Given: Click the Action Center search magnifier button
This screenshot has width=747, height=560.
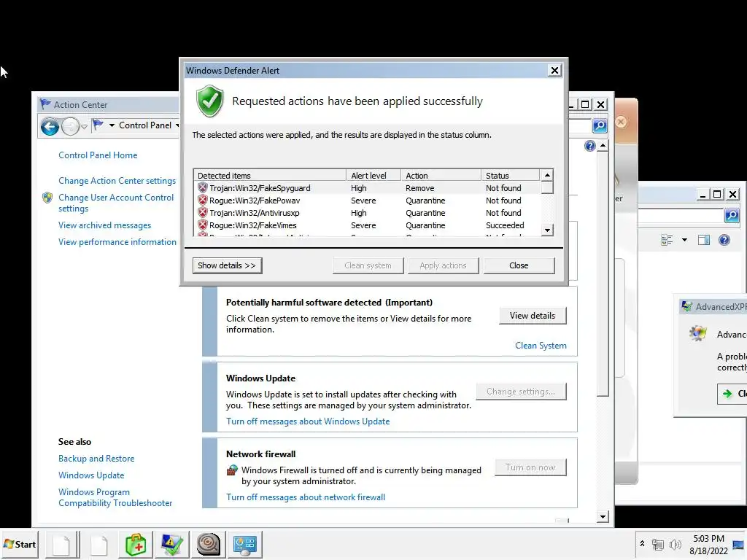Looking at the screenshot, I should [600, 125].
